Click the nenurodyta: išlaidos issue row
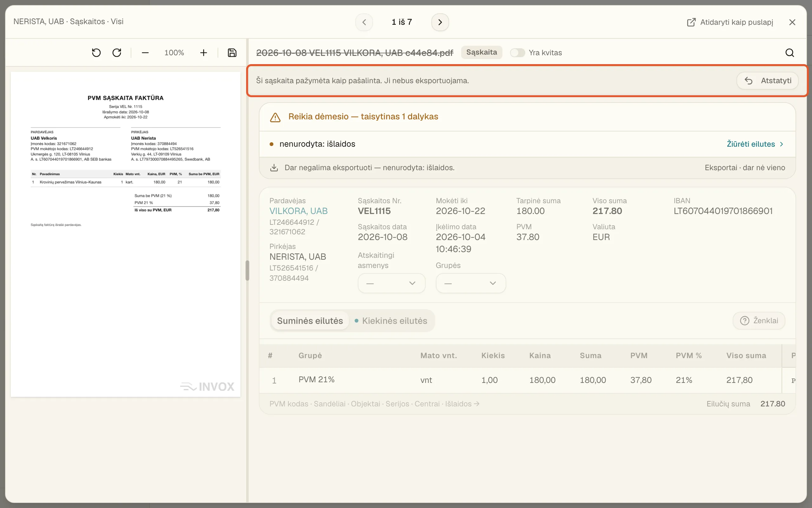 (527, 144)
